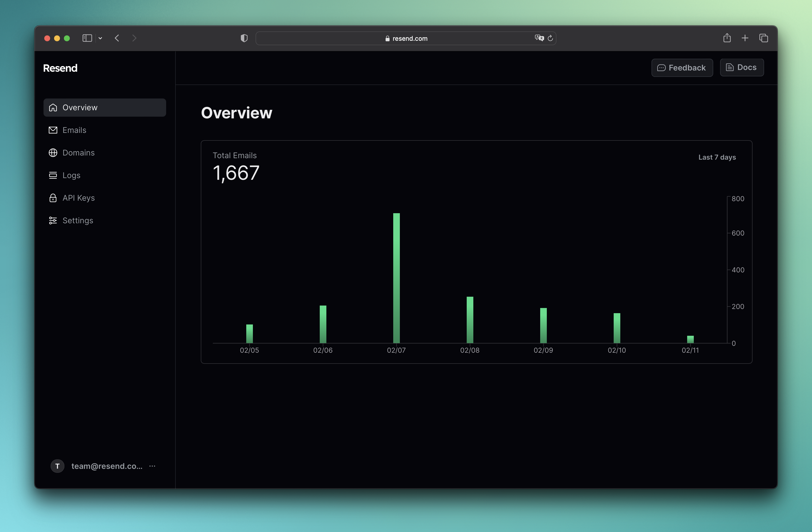The height and width of the screenshot is (532, 812).
Task: Click the Resend logo in sidebar
Action: coord(60,68)
